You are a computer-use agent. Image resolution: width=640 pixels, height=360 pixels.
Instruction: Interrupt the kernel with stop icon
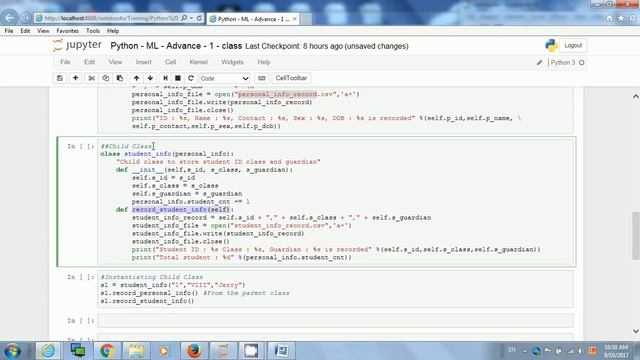tap(178, 78)
